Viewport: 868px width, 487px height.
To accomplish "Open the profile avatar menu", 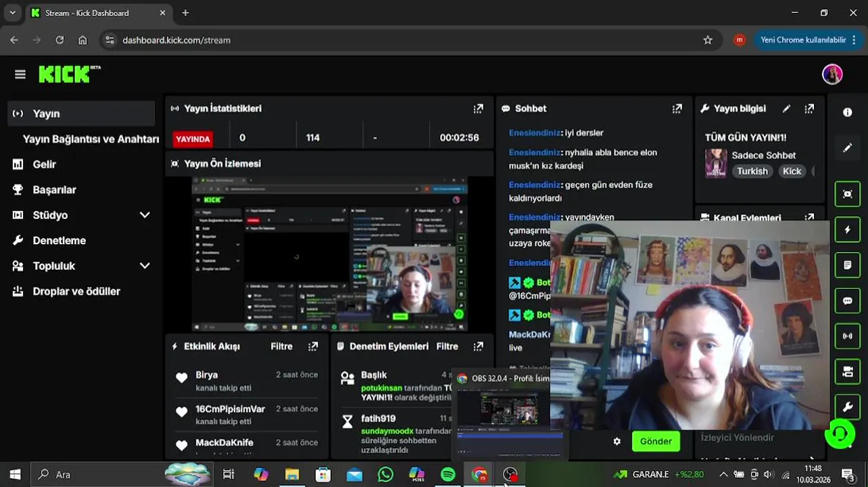I will pos(832,74).
